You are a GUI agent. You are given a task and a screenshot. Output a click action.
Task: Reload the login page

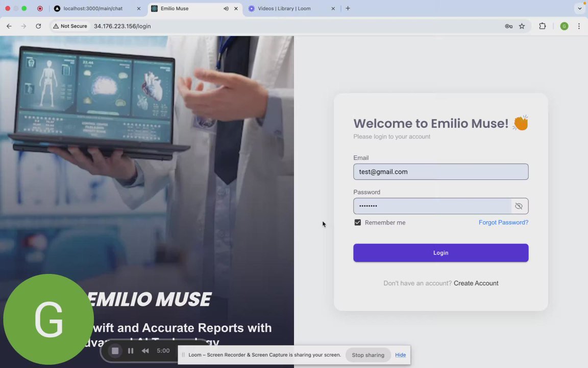click(38, 26)
